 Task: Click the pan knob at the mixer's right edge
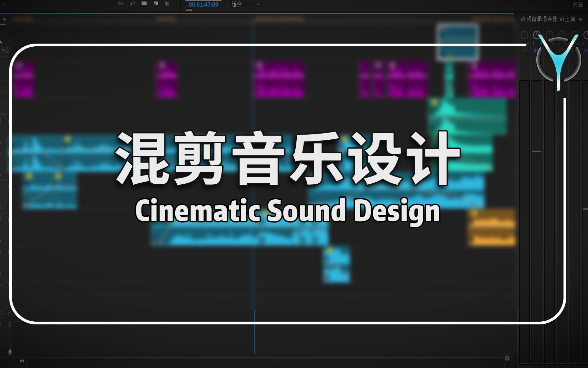[x=586, y=35]
